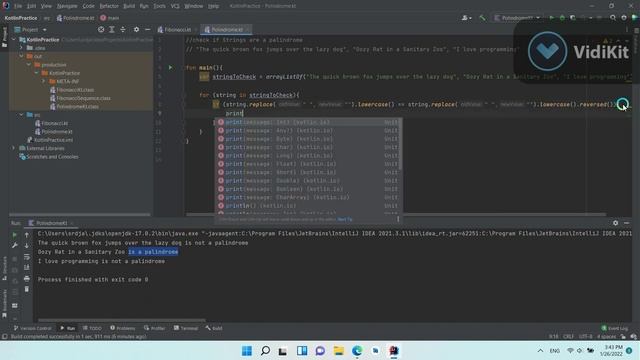Click the Select Opened File target icon

point(101,29)
